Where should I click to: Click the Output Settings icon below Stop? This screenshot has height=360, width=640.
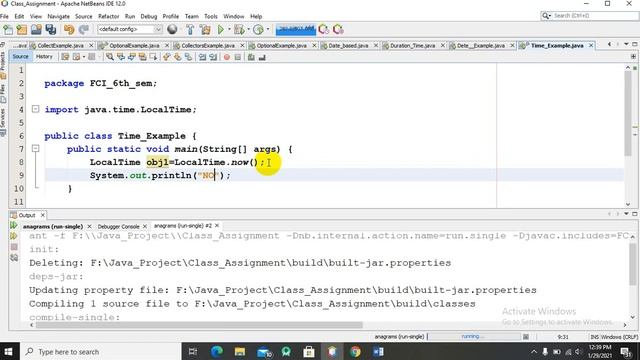click(x=14, y=258)
